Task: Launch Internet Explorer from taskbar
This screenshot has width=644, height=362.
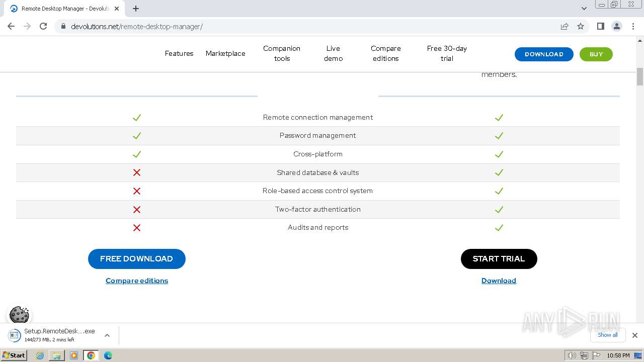Action: pyautogui.click(x=40, y=355)
